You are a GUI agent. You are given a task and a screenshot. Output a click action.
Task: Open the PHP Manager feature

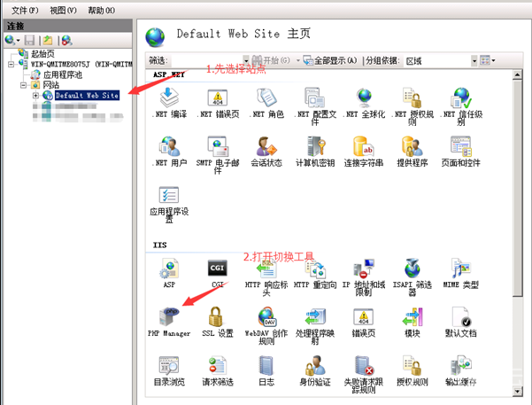pyautogui.click(x=168, y=317)
